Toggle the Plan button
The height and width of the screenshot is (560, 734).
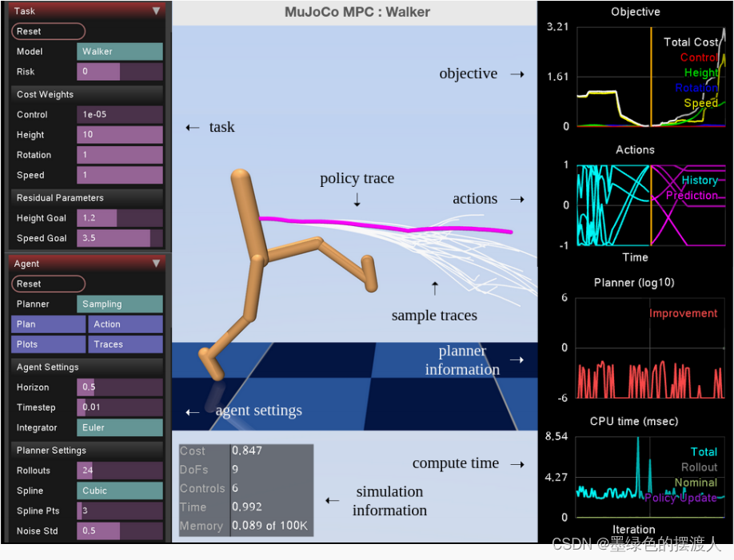tap(48, 324)
